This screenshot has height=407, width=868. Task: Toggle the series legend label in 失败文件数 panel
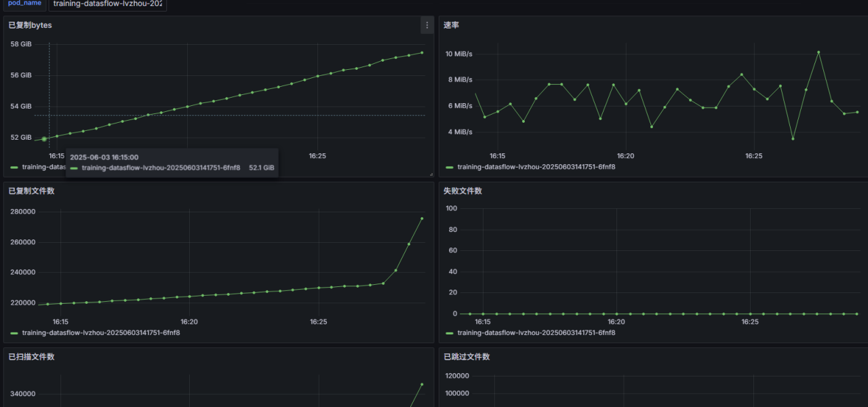point(536,333)
